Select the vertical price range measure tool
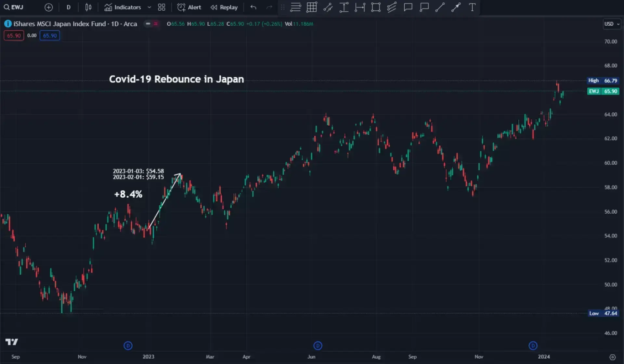The height and width of the screenshot is (364, 624). point(344,7)
